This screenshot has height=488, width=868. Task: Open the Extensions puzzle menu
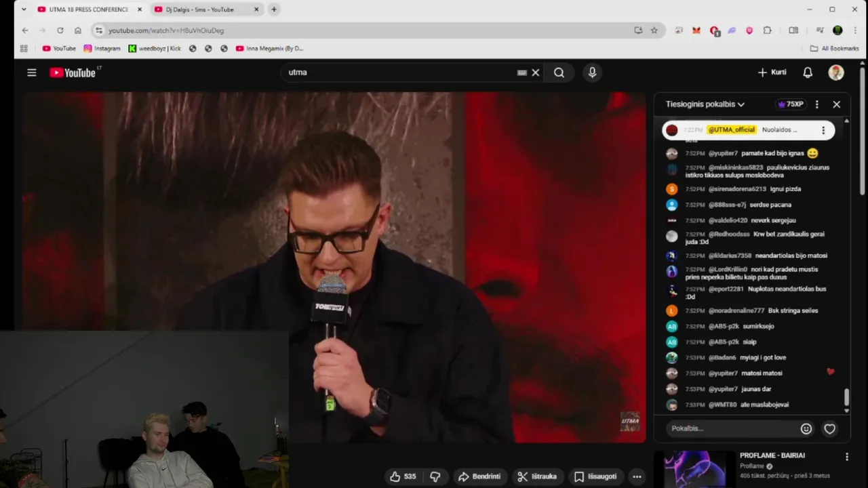click(767, 30)
